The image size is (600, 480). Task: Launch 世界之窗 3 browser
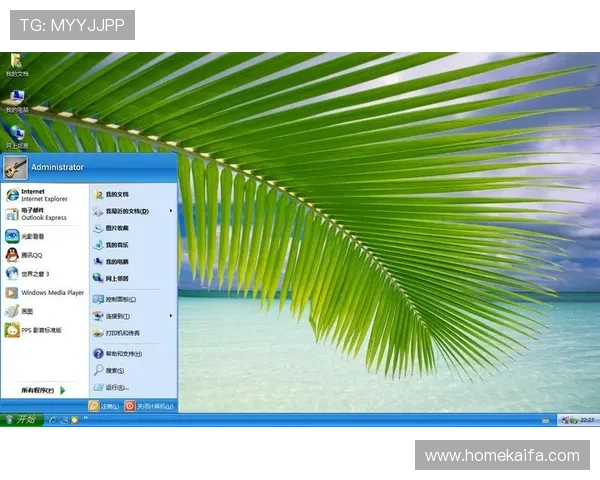click(x=32, y=273)
